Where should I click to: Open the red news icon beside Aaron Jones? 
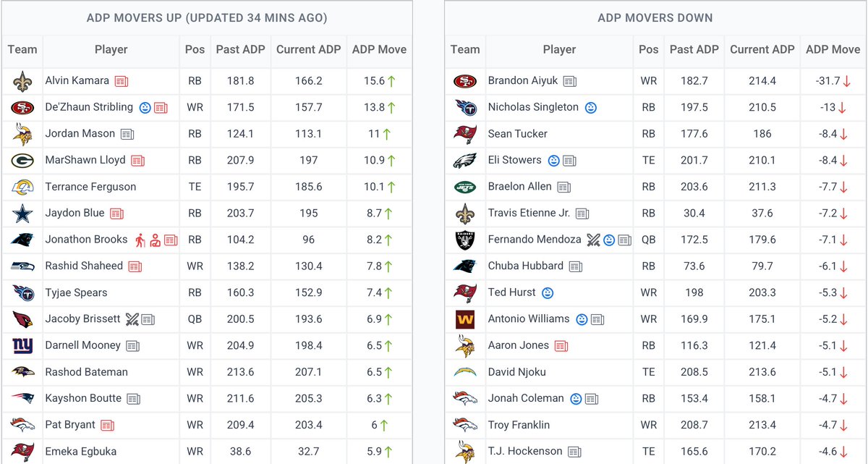(x=561, y=346)
